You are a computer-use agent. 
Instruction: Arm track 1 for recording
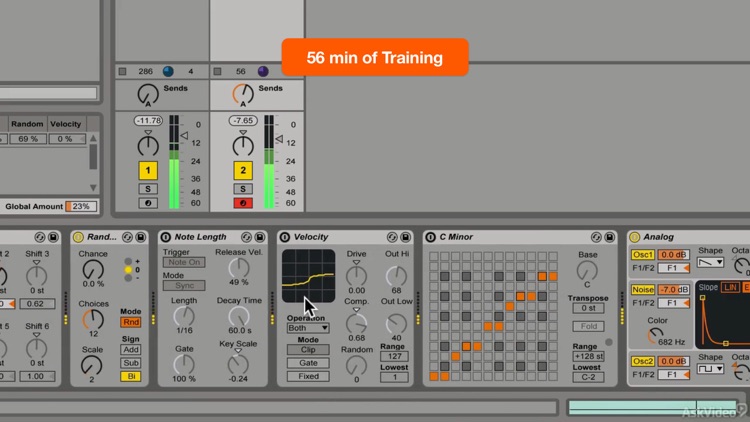[x=148, y=203]
